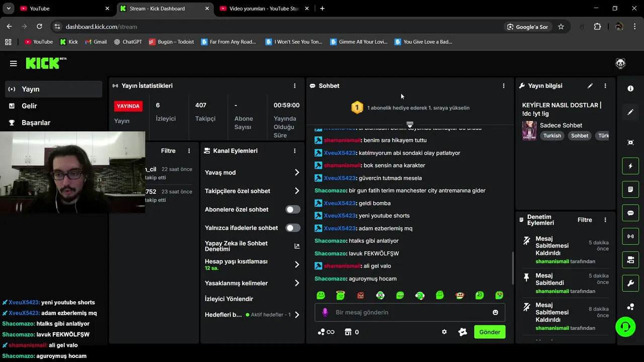This screenshot has width=644, height=362.
Task: Click the Google'a Sor lens button
Action: (527, 27)
